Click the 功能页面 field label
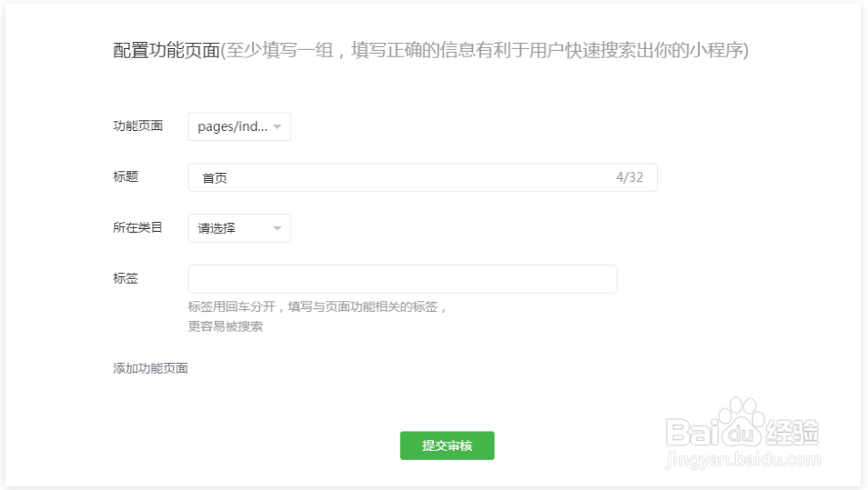The image size is (868, 490). [137, 126]
